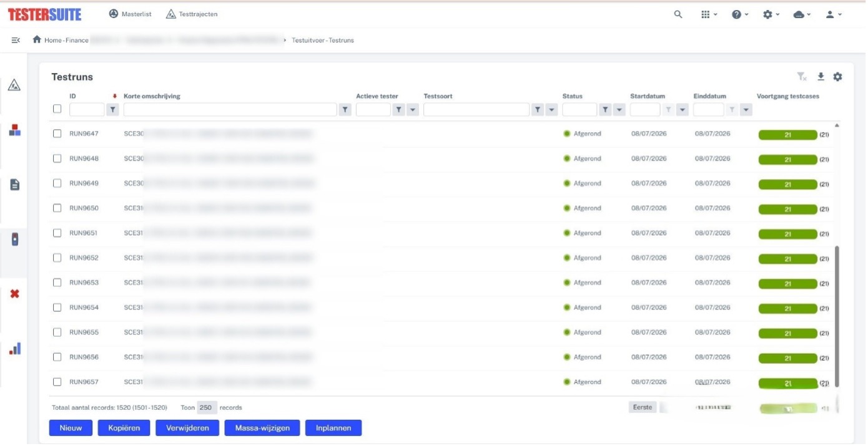868x446 pixels.
Task: Open the search magnifier icon
Action: click(678, 14)
